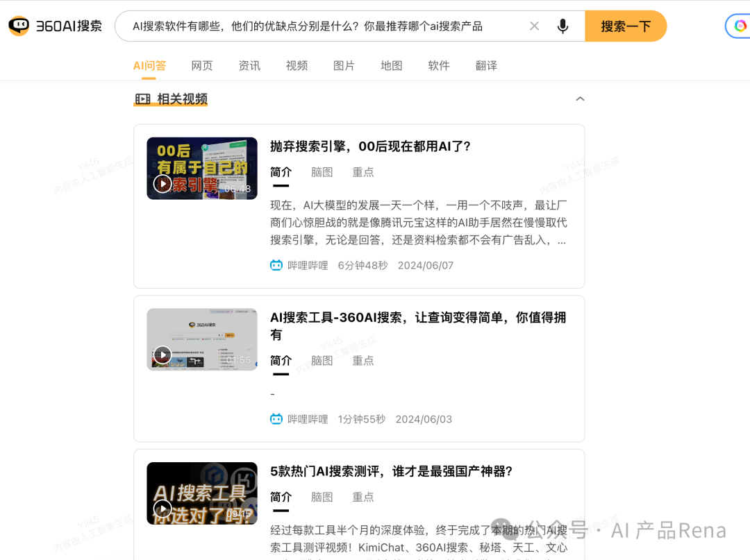The image size is (750, 560).
Task: Select 重点 tab under the 抛弃搜索引擎 video
Action: [363, 172]
